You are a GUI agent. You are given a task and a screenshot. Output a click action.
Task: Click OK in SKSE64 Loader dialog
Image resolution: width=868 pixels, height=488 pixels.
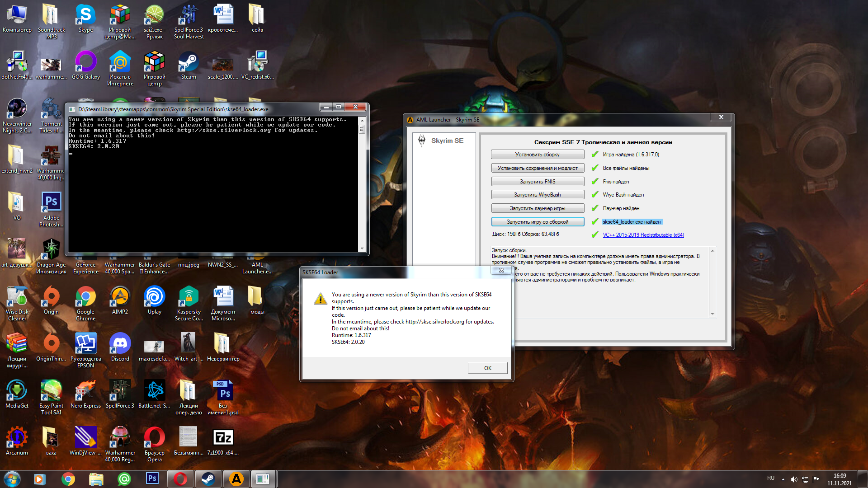point(487,368)
